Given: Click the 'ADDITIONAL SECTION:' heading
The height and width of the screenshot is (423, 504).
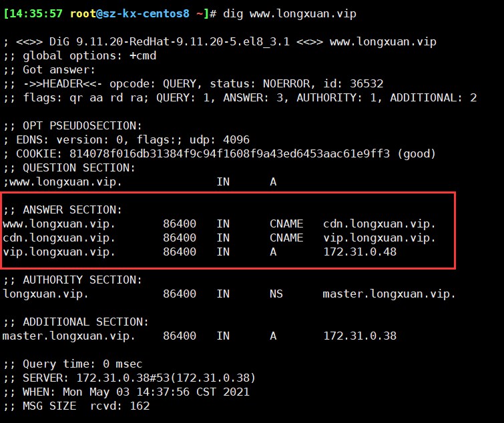Looking at the screenshot, I should (85, 322).
